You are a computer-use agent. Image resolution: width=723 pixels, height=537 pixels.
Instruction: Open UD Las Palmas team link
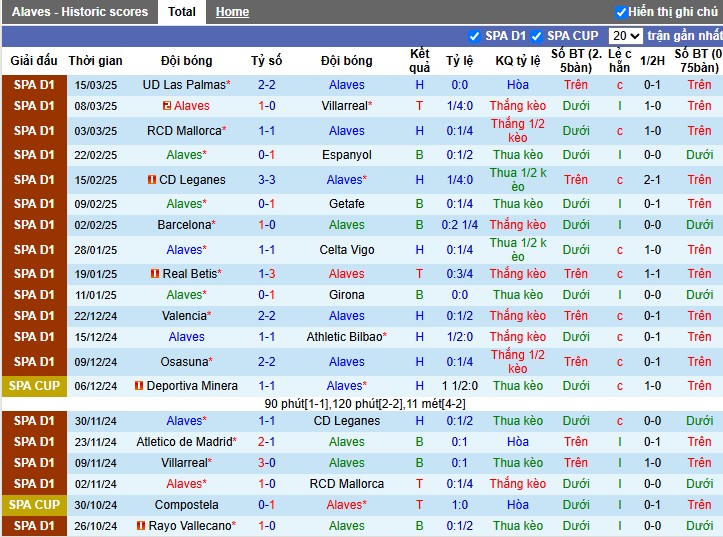click(x=186, y=85)
